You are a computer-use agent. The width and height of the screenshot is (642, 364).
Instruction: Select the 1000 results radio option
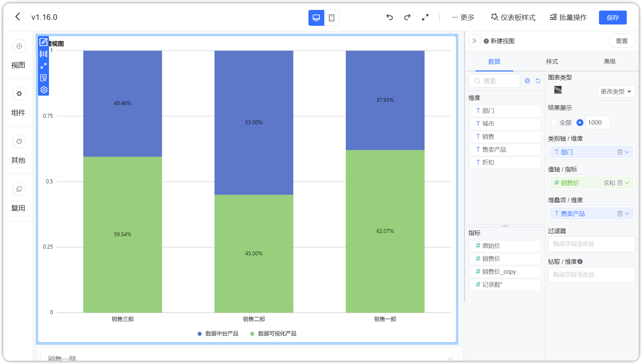pos(580,122)
